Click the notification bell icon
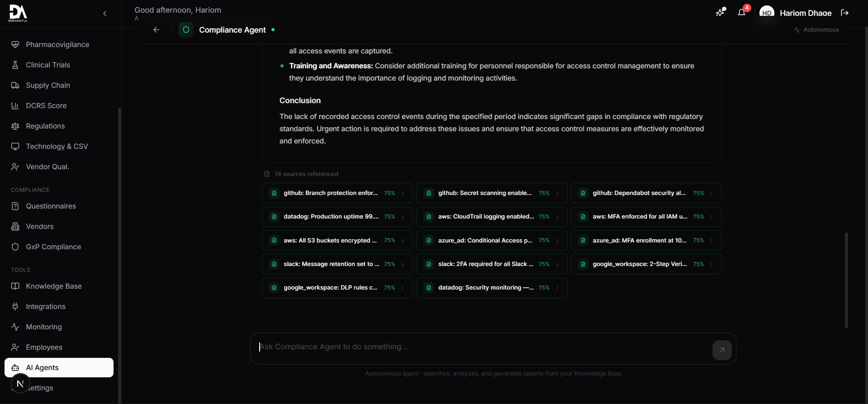Image resolution: width=868 pixels, height=404 pixels. click(x=741, y=12)
